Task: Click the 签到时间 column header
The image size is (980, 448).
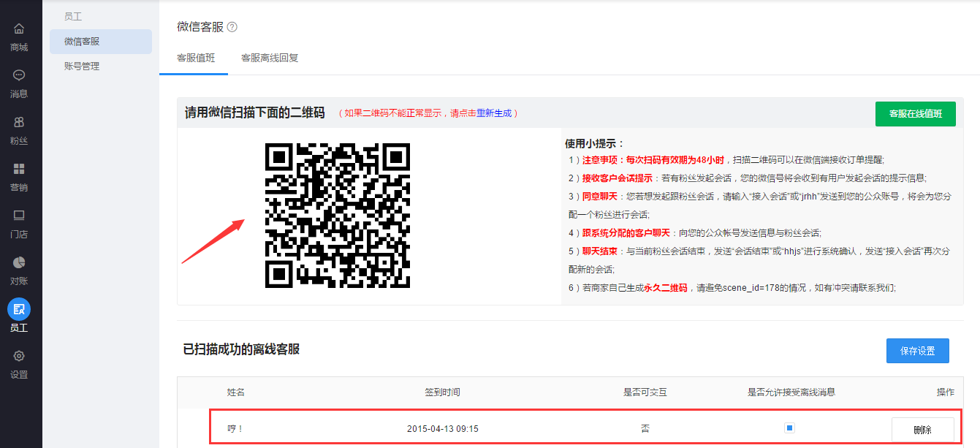Action: click(442, 392)
